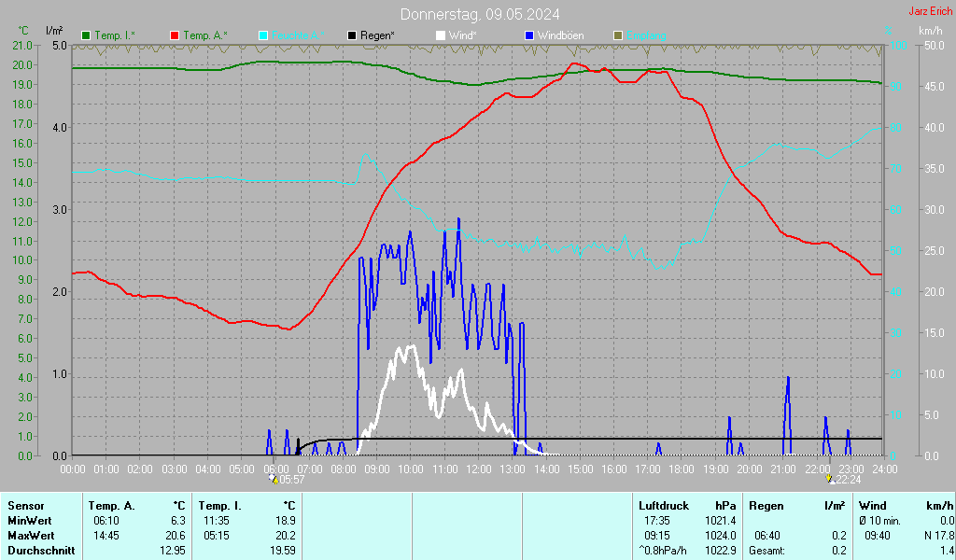
Task: Click the 'Temp. A.' table column header
Action: 112,506
